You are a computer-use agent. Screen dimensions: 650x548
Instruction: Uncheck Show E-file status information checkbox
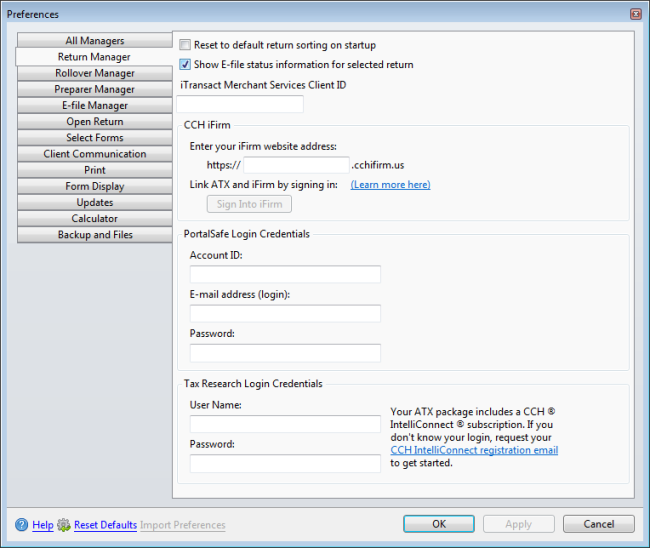[185, 64]
